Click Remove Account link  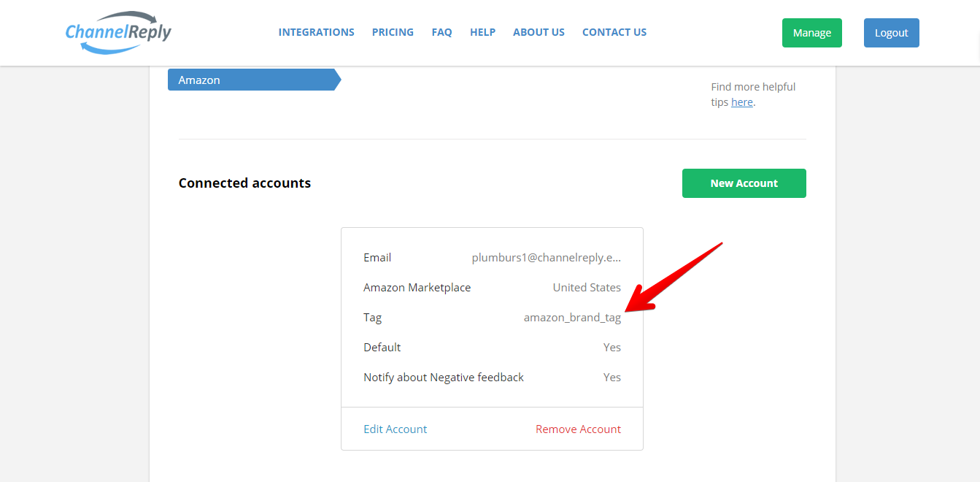coord(579,429)
